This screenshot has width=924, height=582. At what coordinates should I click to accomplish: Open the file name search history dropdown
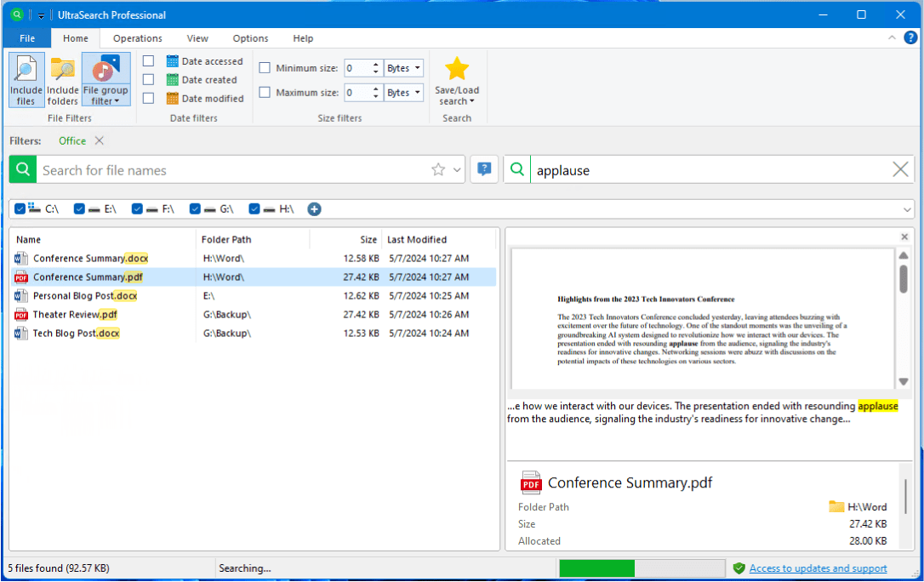point(458,170)
